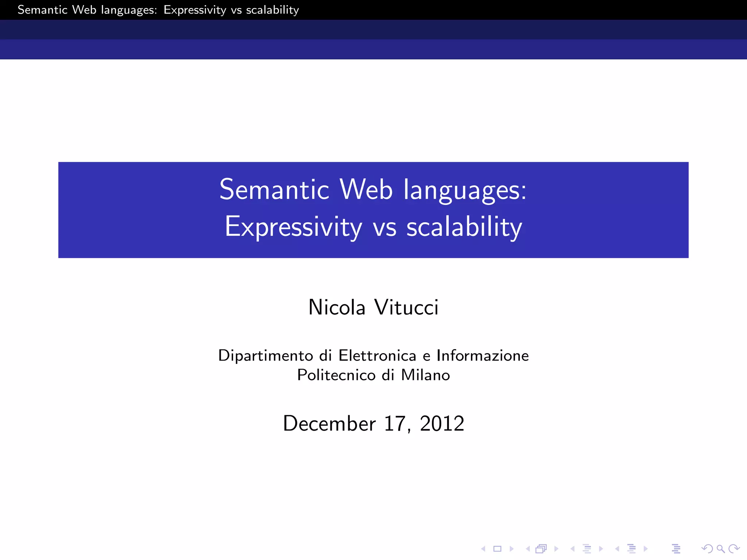Click the subsection navigation icon
Viewport: 747px width, 560px height.
587,549
